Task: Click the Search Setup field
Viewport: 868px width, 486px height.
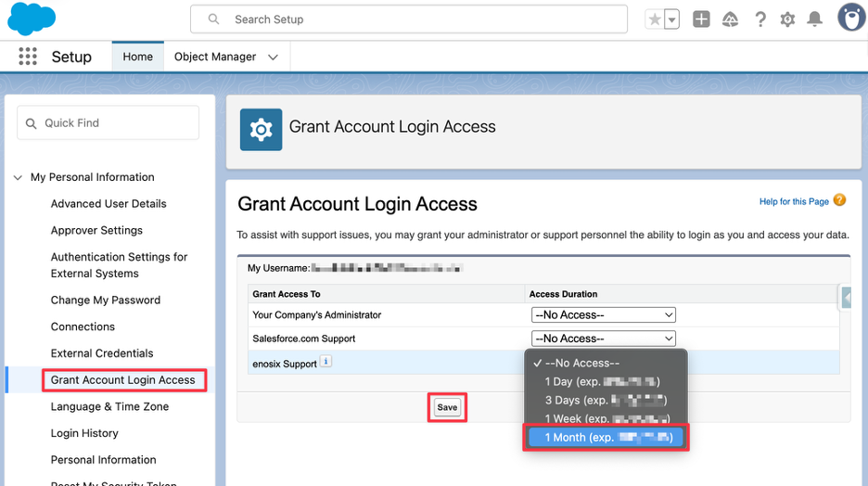Action: tap(409, 19)
